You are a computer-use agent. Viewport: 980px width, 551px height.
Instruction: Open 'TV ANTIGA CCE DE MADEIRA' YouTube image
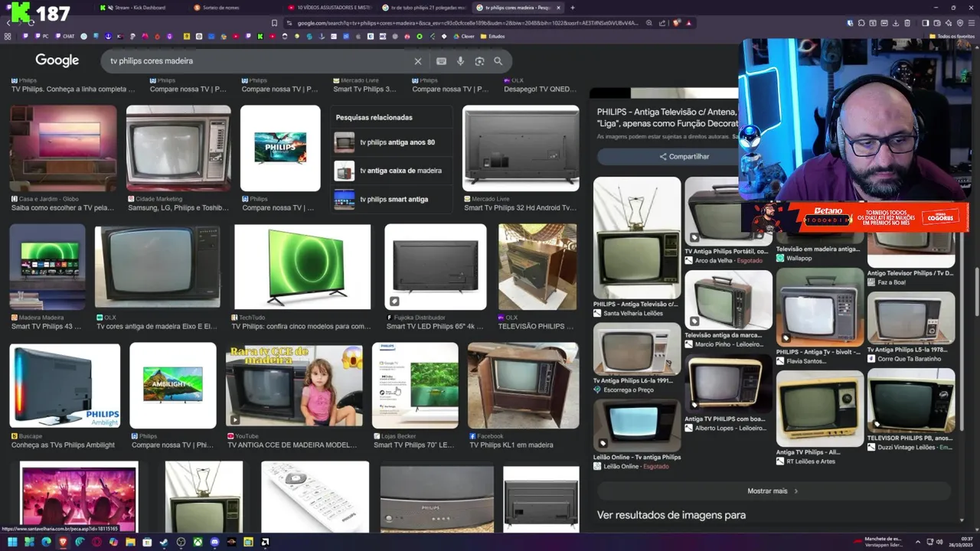[x=294, y=386]
